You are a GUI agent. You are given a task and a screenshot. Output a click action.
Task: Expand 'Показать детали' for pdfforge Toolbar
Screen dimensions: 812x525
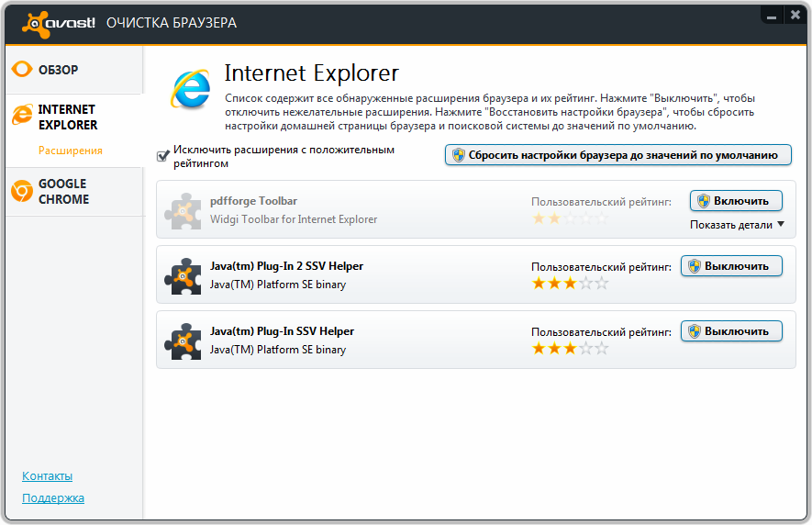pos(737,225)
